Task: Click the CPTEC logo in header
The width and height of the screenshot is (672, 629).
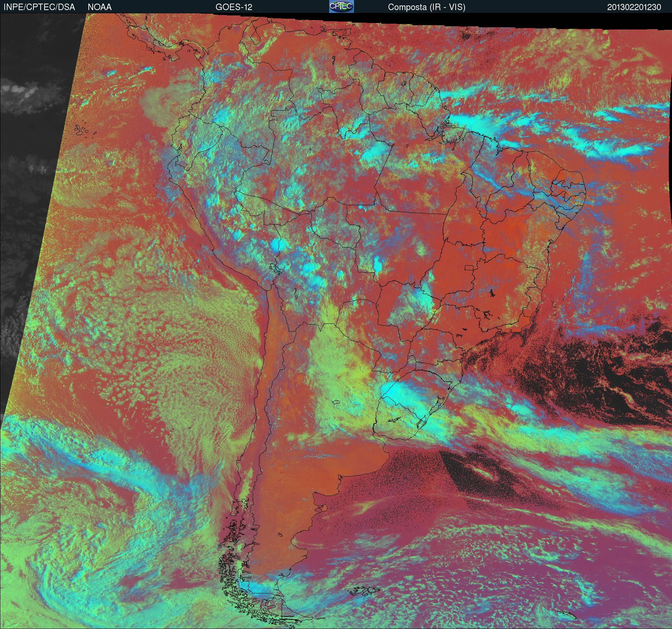Action: point(341,6)
